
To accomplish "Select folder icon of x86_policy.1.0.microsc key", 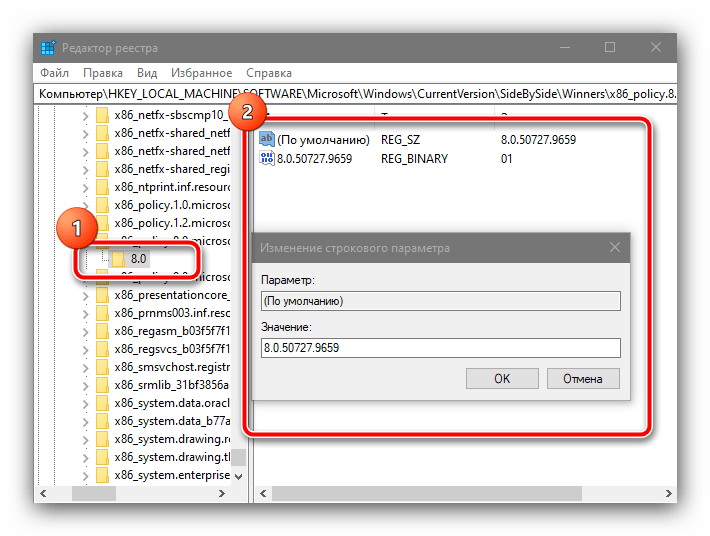I will pyautogui.click(x=102, y=205).
